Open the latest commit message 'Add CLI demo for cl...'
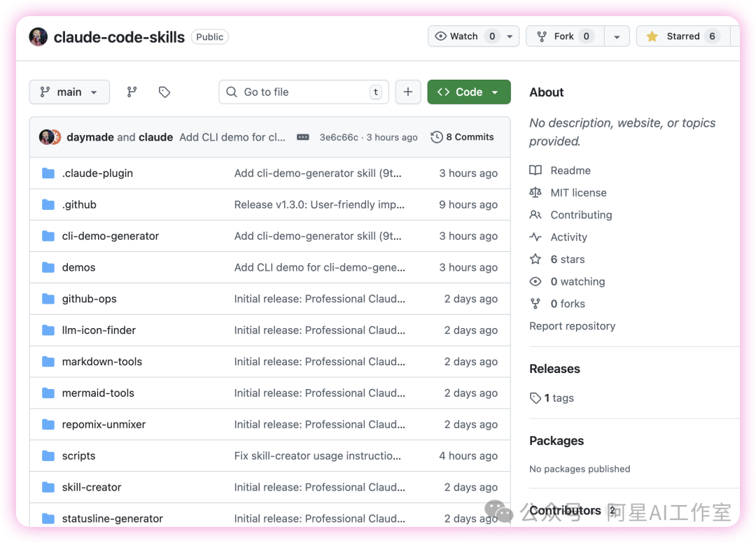This screenshot has height=543, width=756. 232,137
